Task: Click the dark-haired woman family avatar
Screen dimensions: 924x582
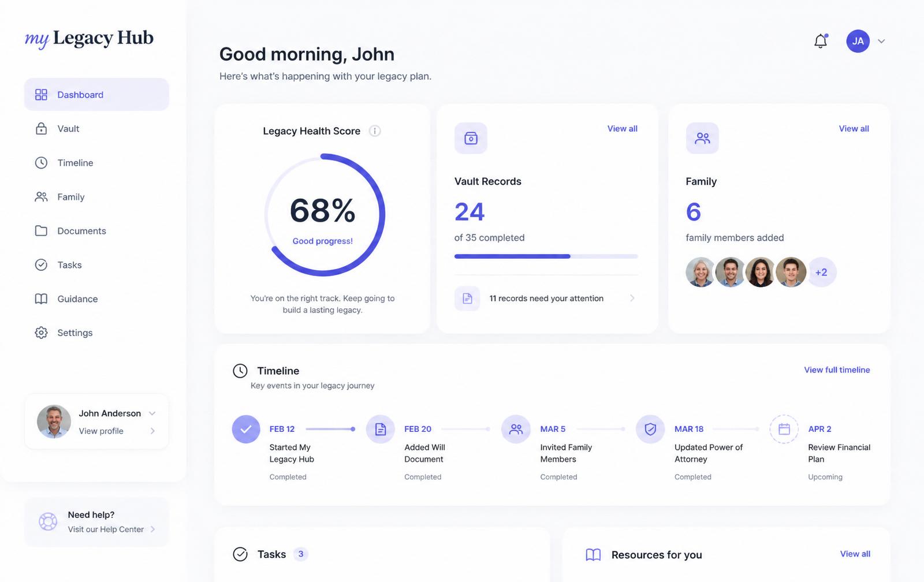Action: [761, 272]
